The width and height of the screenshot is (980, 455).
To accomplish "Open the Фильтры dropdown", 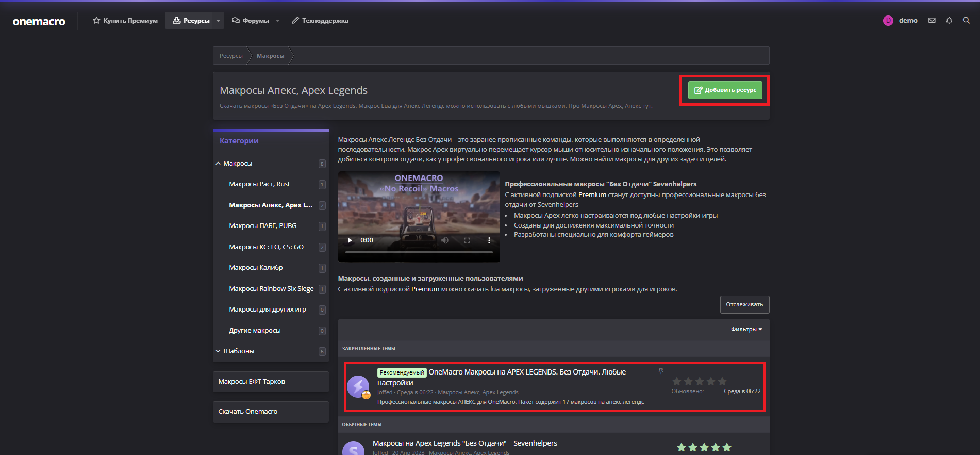I will (x=746, y=330).
